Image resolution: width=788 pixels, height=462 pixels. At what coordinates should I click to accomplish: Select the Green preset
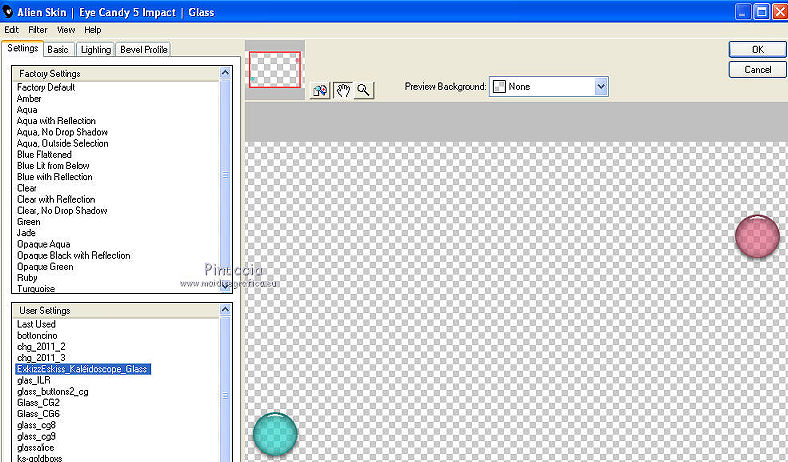29,222
